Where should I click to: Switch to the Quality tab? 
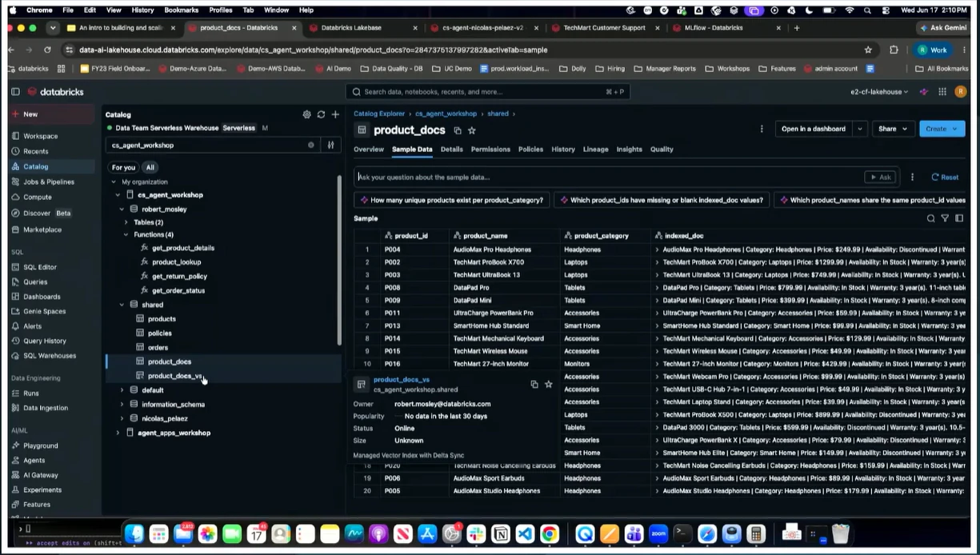tap(662, 150)
